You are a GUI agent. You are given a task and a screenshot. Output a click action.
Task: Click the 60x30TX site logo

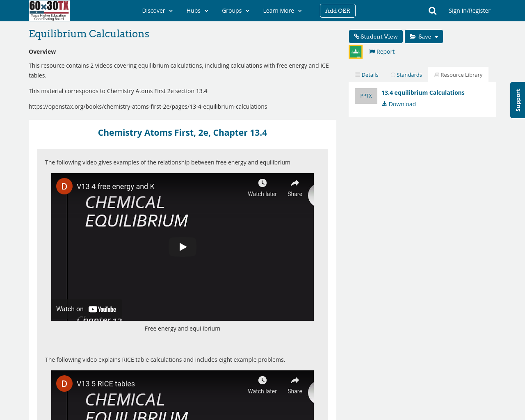[x=49, y=11]
